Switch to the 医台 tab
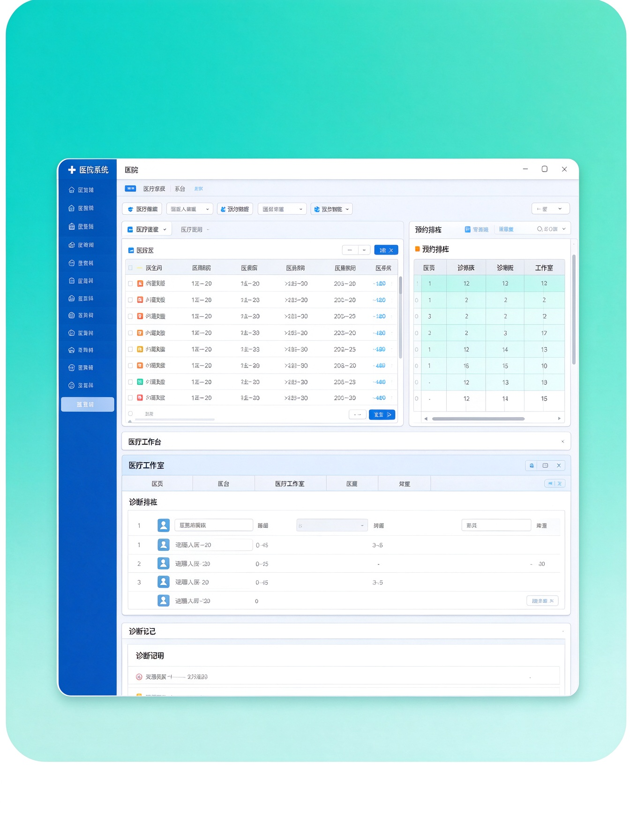 click(224, 484)
